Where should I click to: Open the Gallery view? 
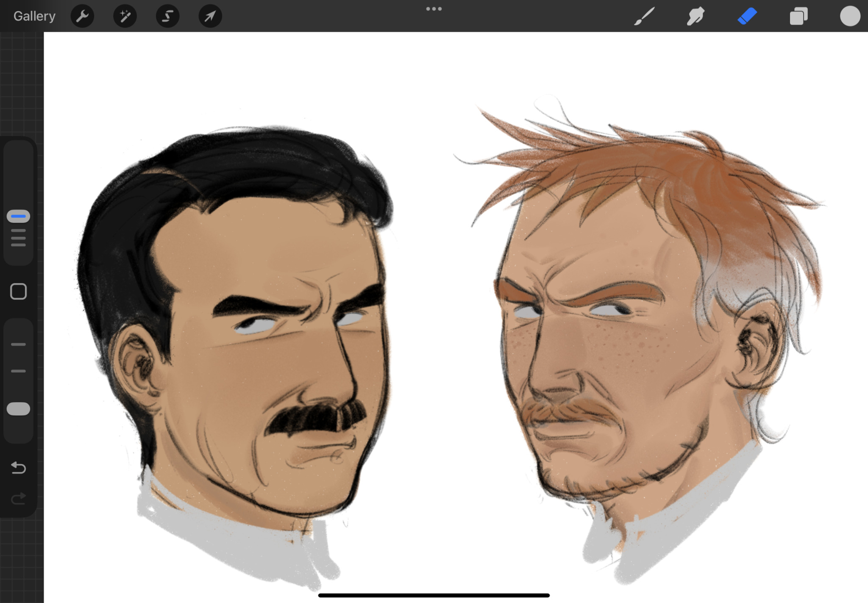[x=34, y=16]
